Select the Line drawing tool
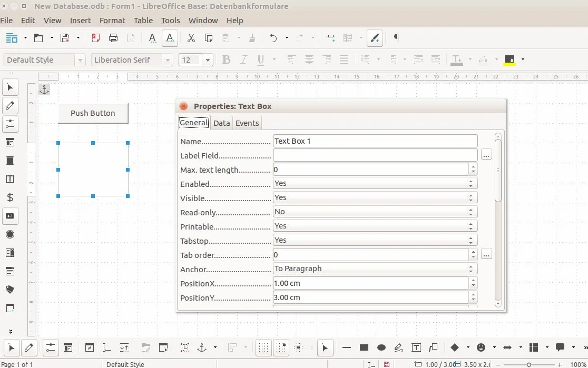The width and height of the screenshot is (588, 368). click(347, 348)
